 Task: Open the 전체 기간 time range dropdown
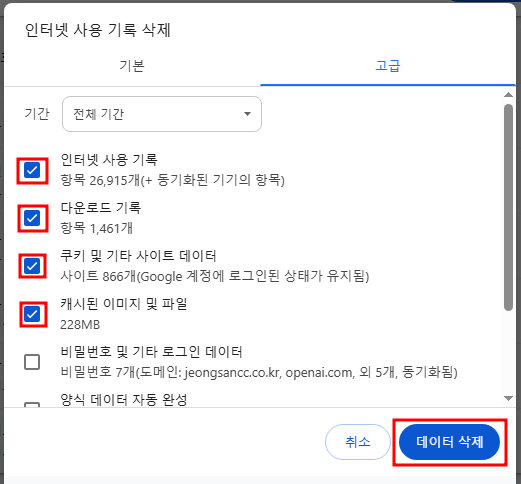tap(162, 114)
